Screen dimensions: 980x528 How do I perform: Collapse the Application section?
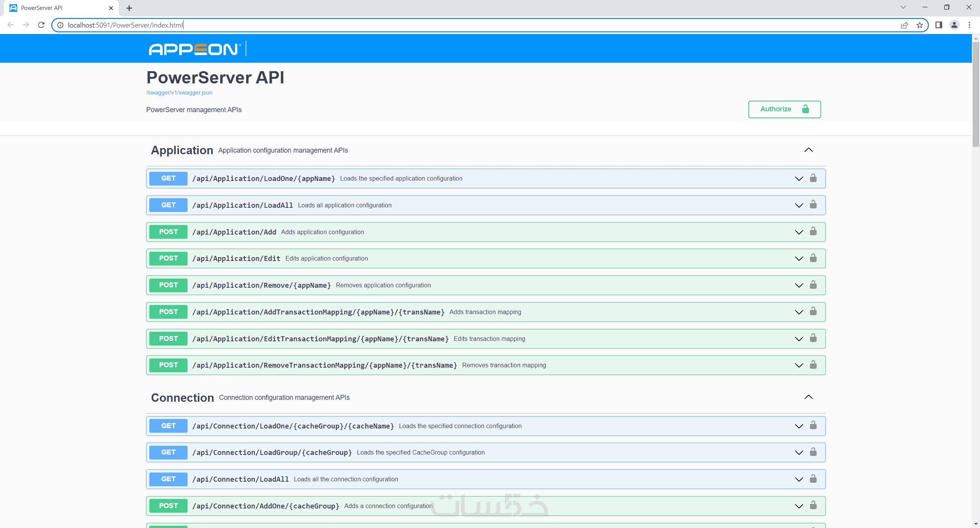coord(808,150)
